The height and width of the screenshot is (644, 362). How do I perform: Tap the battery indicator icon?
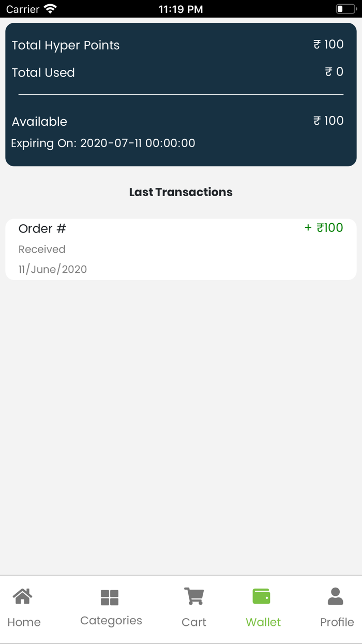(x=346, y=9)
